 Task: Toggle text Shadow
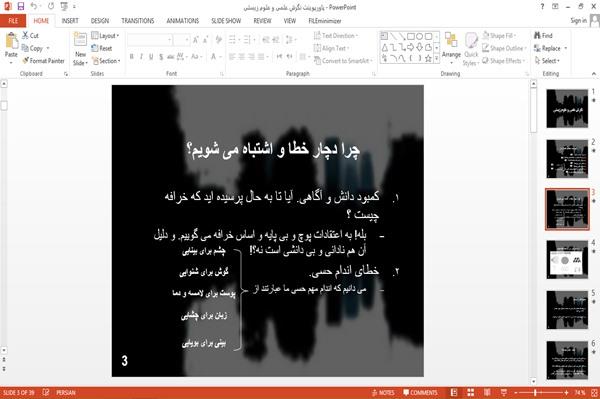(x=161, y=57)
